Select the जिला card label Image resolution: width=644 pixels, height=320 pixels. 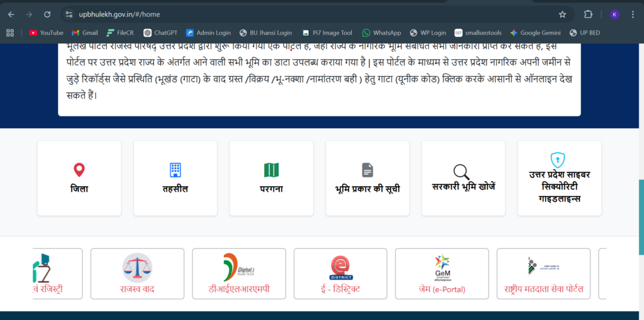79,189
